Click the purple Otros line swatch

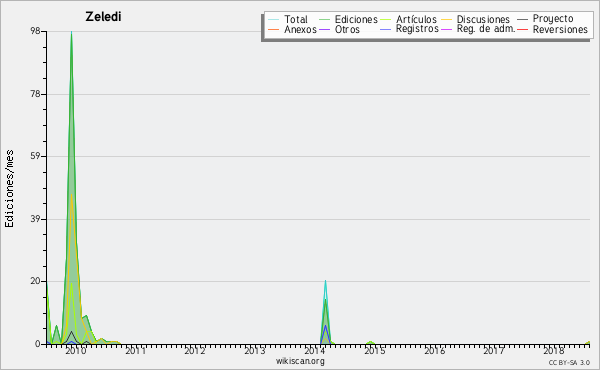tap(324, 29)
